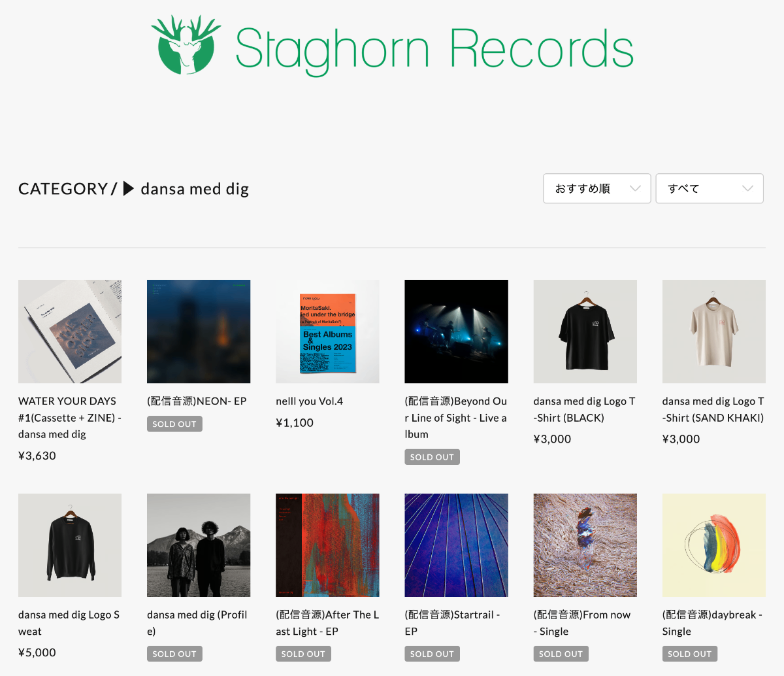Click the CATEGORY breadcrumb label
The image size is (784, 676).
pyautogui.click(x=63, y=189)
